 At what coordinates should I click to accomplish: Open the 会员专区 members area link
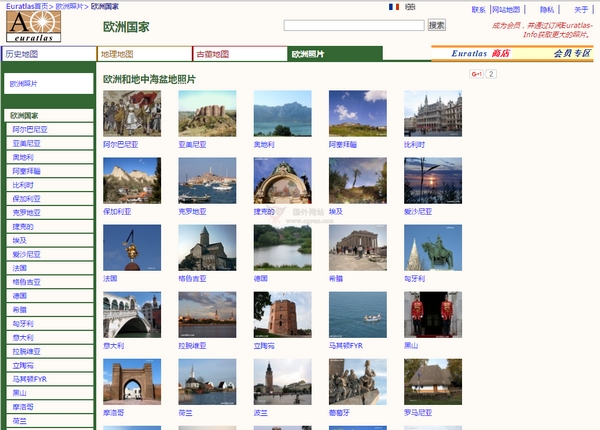(572, 54)
